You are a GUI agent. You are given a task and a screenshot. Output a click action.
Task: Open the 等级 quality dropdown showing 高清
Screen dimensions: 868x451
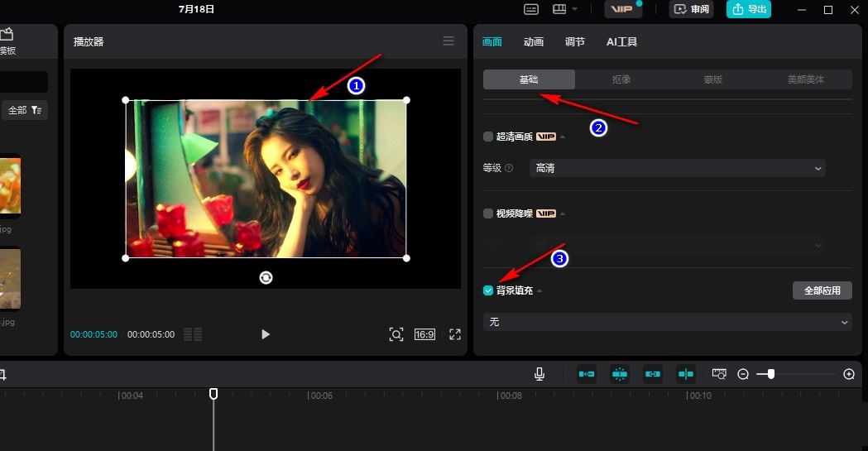point(677,168)
